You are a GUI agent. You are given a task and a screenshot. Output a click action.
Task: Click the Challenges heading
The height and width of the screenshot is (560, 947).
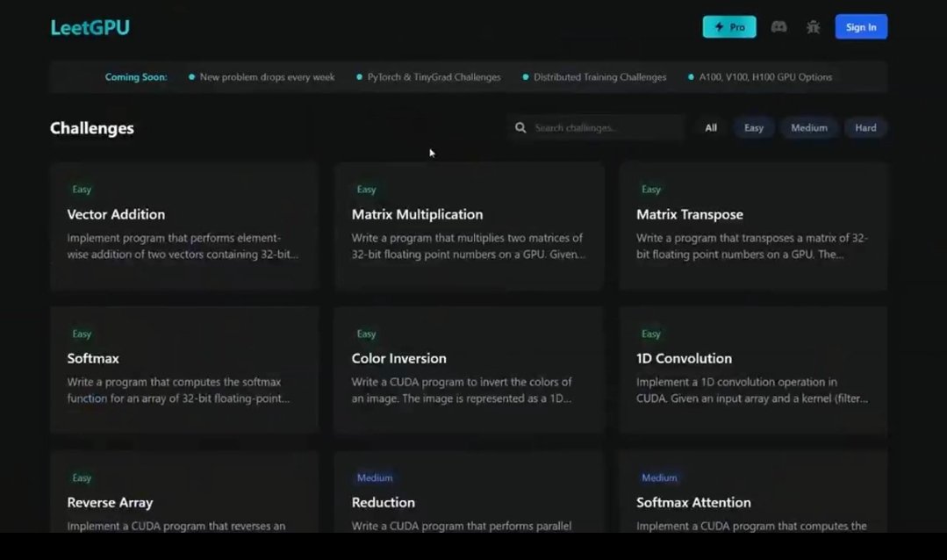pyautogui.click(x=92, y=128)
